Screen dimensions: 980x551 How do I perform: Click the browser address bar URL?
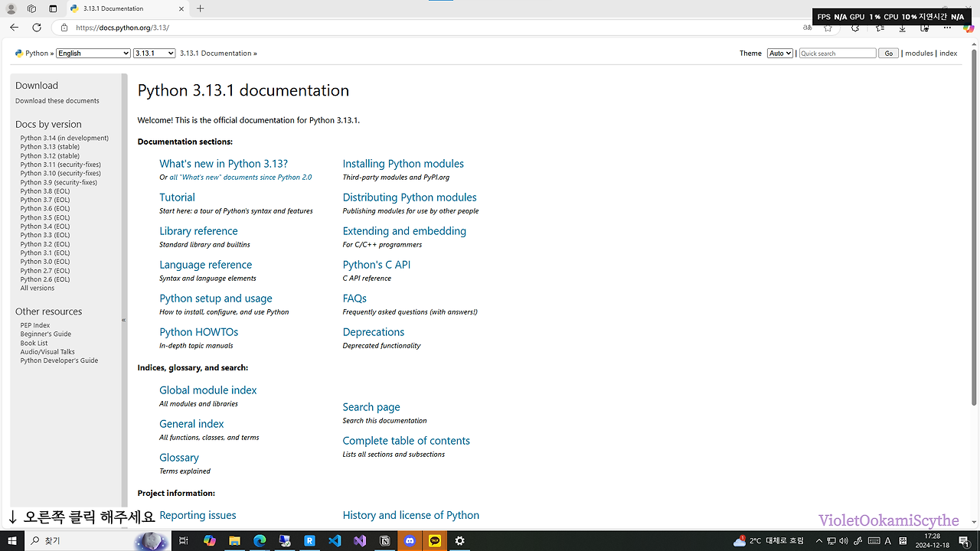pyautogui.click(x=122, y=28)
